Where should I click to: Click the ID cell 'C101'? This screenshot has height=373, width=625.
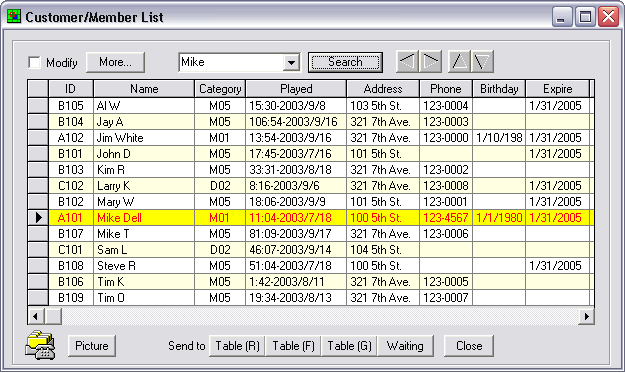pyautogui.click(x=71, y=250)
